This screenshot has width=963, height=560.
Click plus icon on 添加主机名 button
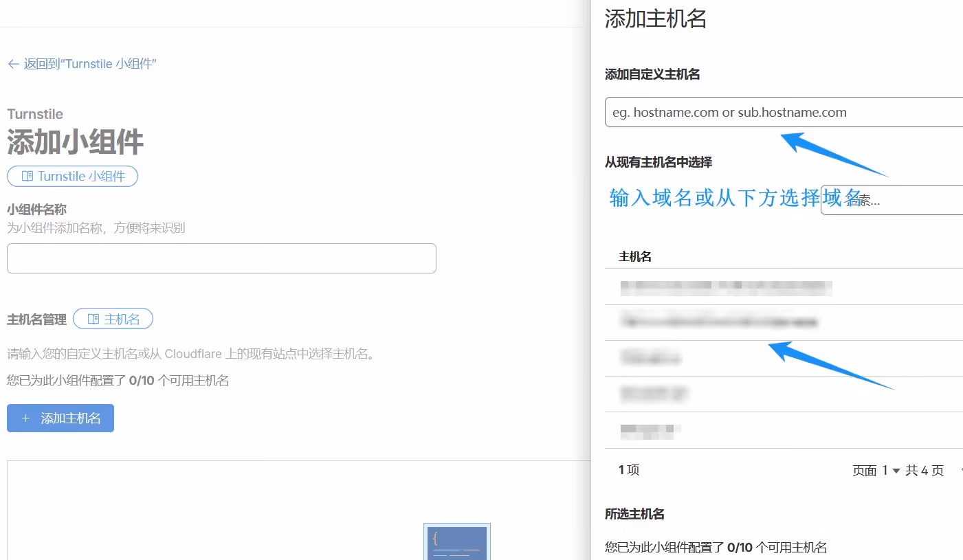[25, 418]
